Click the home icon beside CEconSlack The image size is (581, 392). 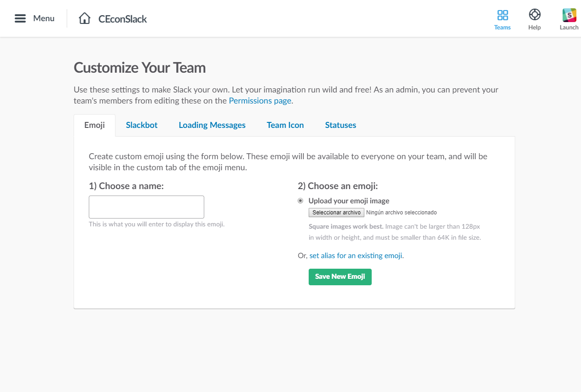(x=85, y=18)
